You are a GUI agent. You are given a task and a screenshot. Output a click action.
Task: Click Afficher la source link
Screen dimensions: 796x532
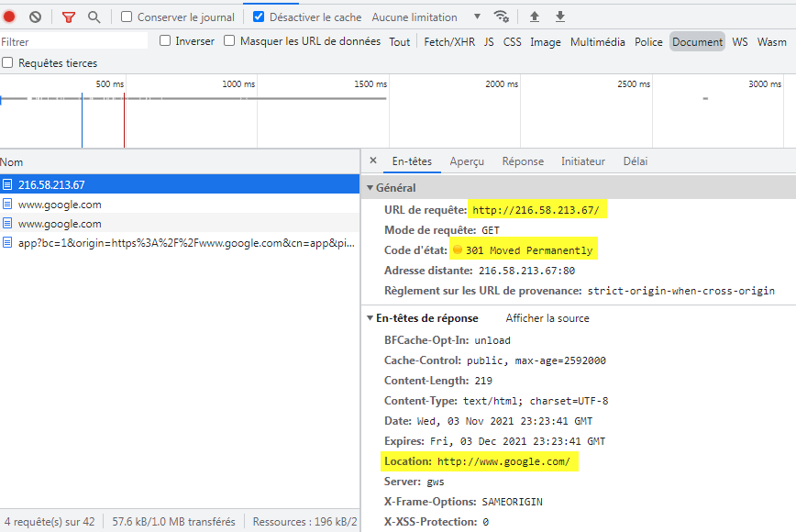(x=547, y=318)
